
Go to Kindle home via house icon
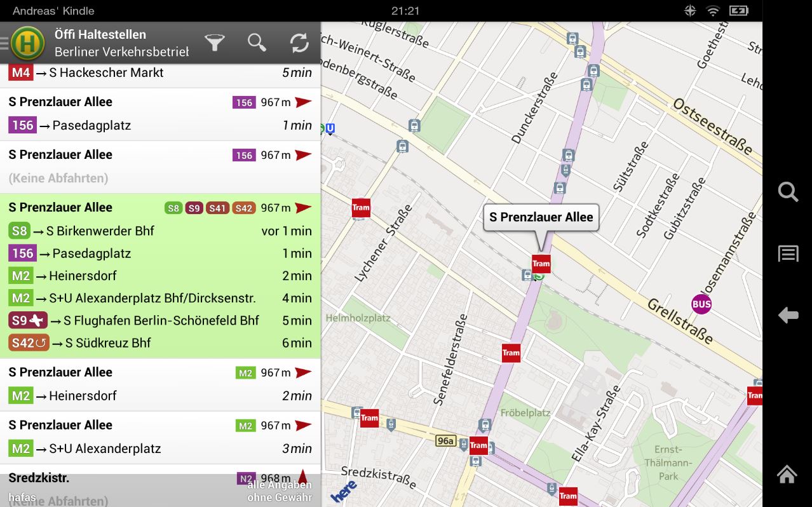(x=787, y=474)
